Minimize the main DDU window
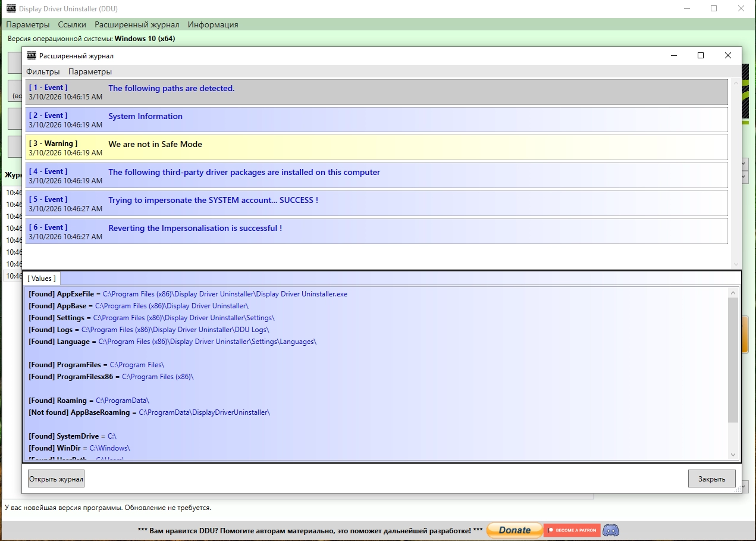Viewport: 756px width, 541px height. pyautogui.click(x=687, y=8)
